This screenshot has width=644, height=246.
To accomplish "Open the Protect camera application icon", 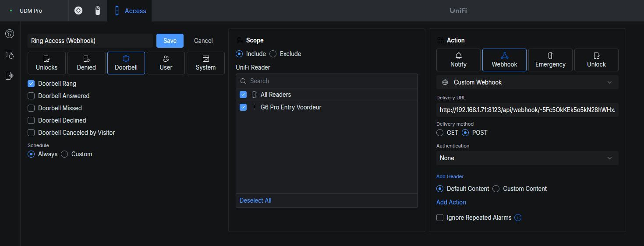I will (98, 11).
